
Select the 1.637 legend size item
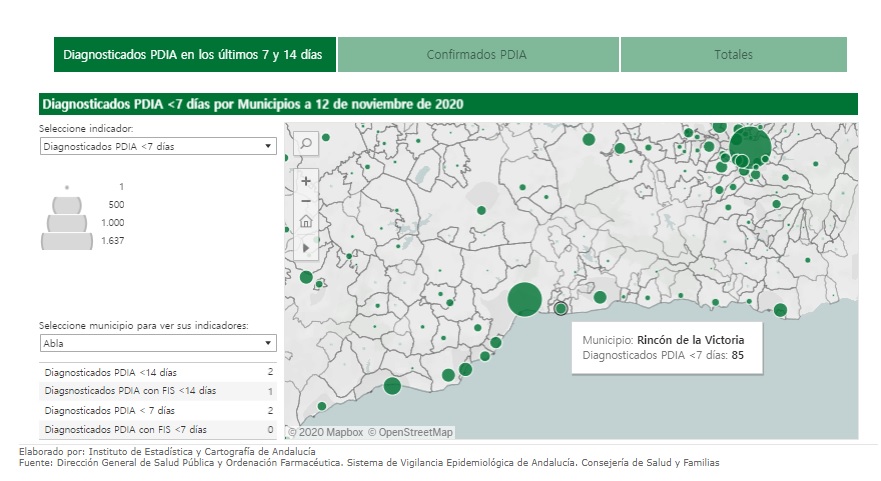[82, 240]
